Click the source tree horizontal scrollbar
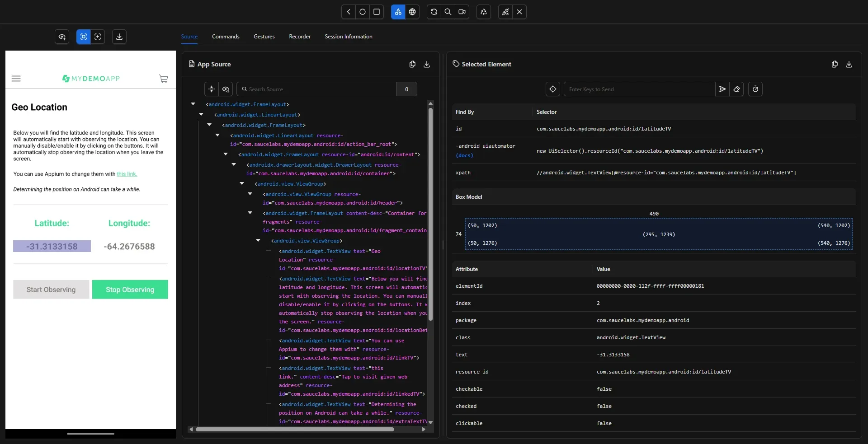 [295, 429]
